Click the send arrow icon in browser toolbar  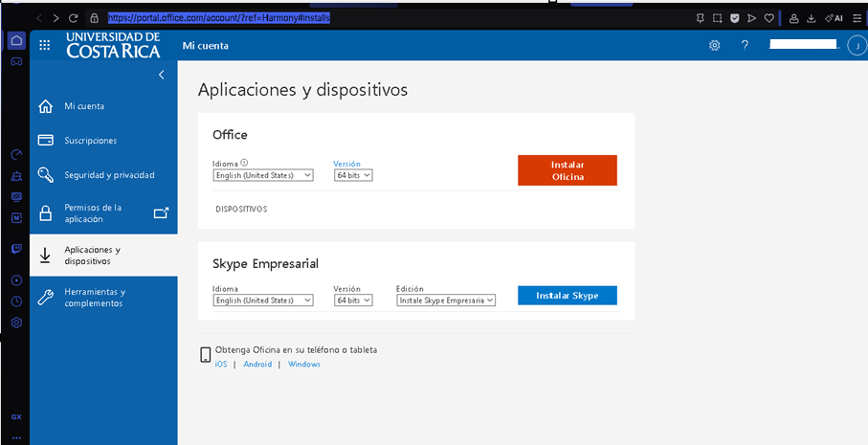coord(752,18)
